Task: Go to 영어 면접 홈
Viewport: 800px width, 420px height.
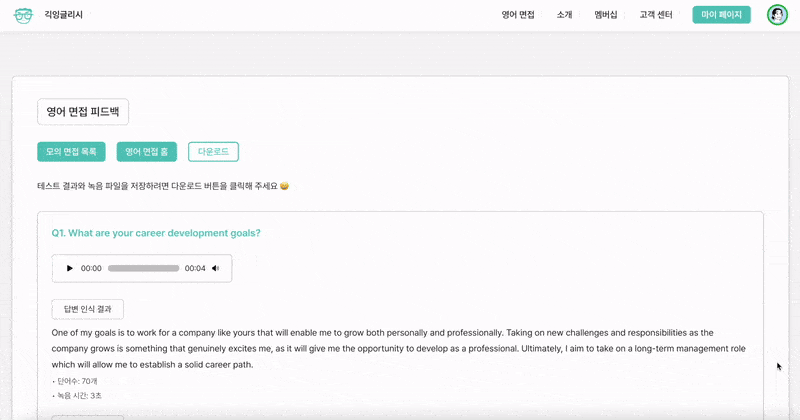Action: tap(146, 152)
